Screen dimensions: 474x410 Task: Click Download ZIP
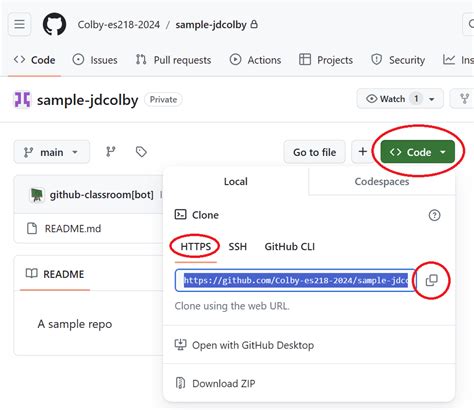pos(215,383)
